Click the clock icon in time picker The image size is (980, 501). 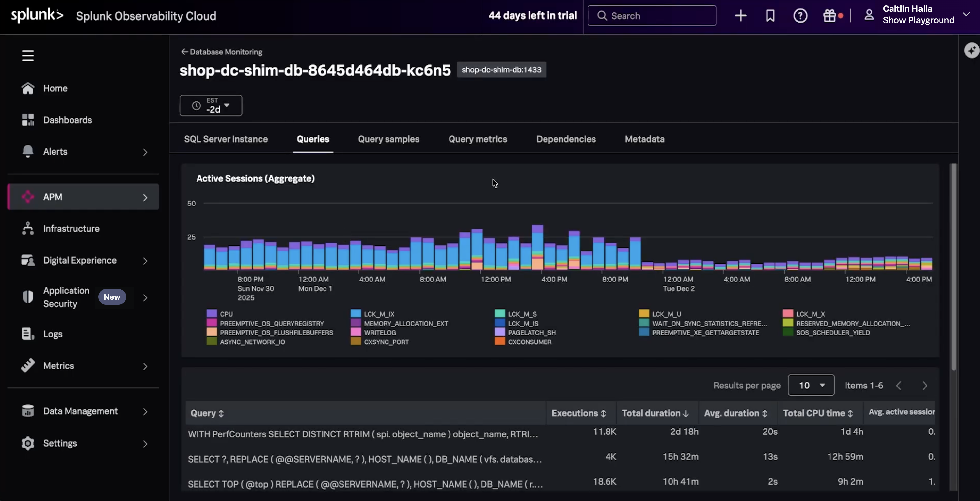click(196, 105)
